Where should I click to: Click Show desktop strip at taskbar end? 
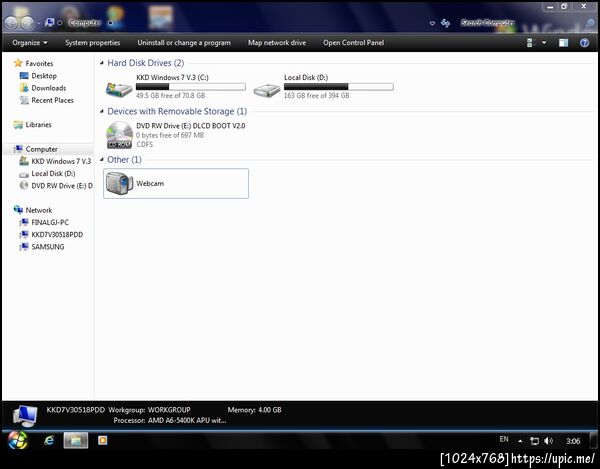[x=593, y=441]
